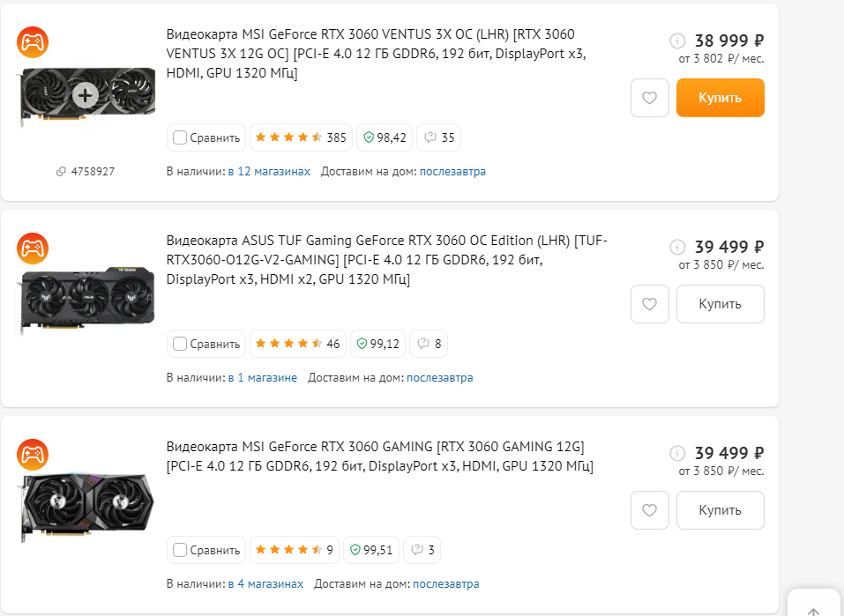This screenshot has height=616, width=844.
Task: View reliability rating 99,12 for ASUS TUF
Action: (378, 344)
